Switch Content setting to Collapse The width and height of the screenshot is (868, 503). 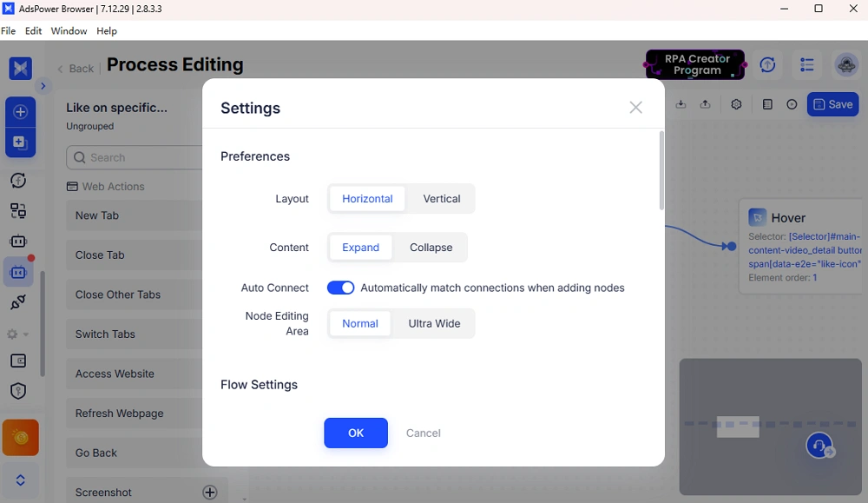(x=431, y=248)
